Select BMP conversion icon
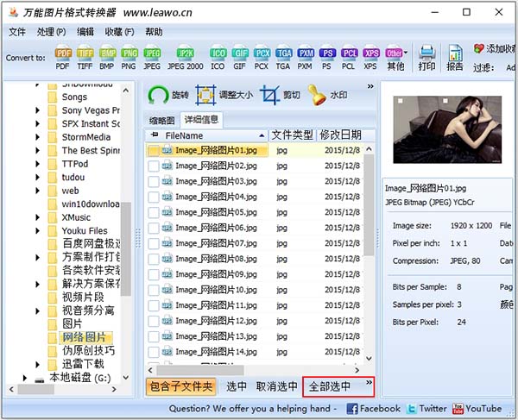 (x=107, y=57)
